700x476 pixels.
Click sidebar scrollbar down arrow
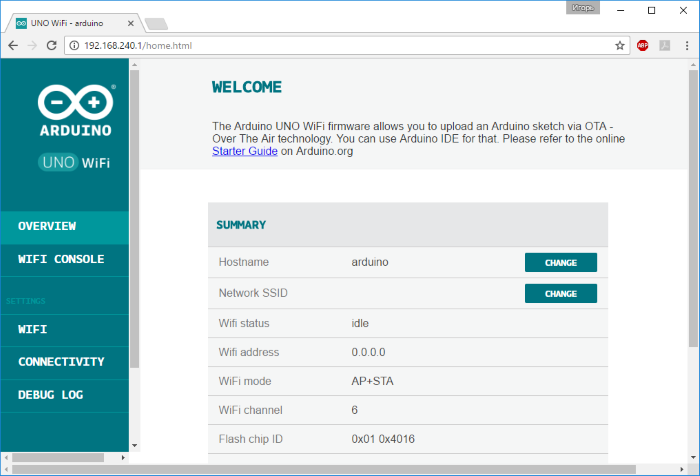click(134, 446)
